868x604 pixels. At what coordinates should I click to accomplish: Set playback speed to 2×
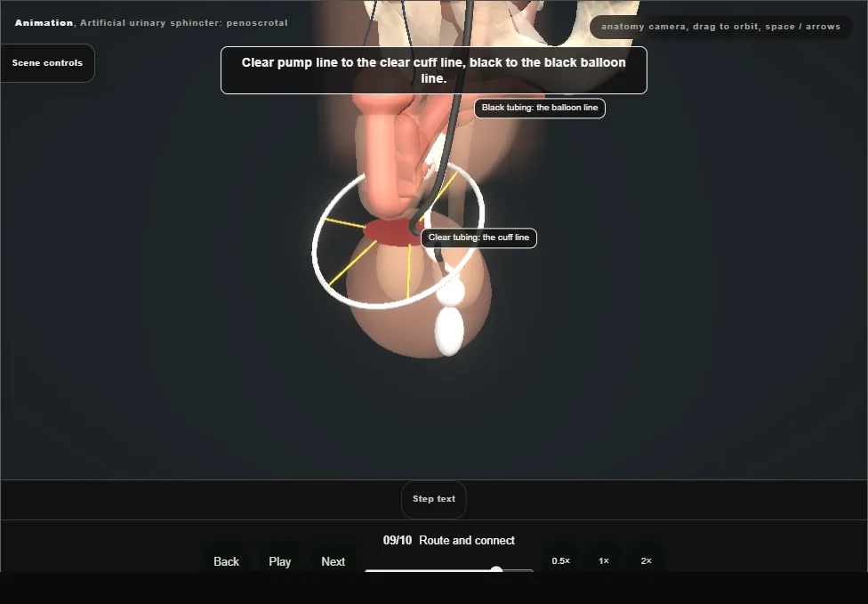[x=646, y=560]
